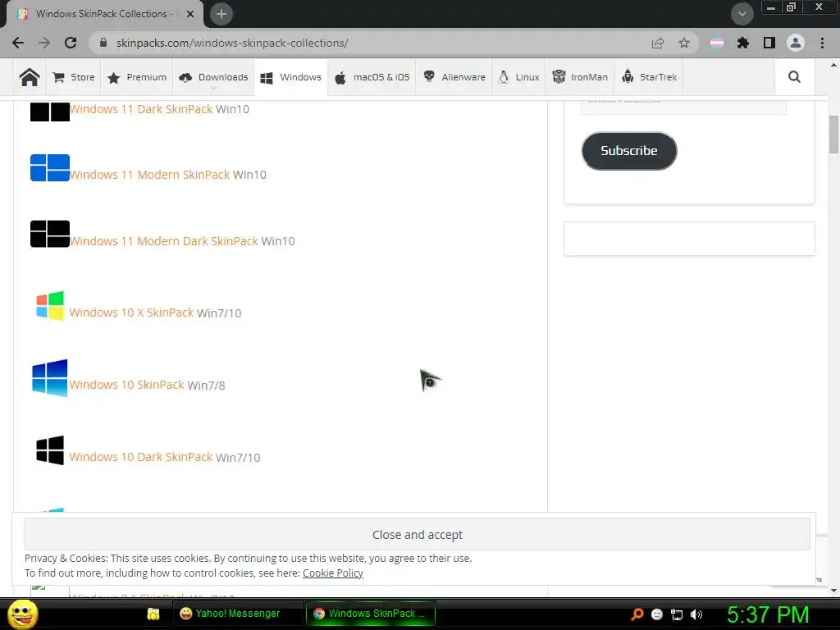Image resolution: width=840 pixels, height=630 pixels.
Task: Bookmark the page with the star icon
Action: tap(684, 43)
